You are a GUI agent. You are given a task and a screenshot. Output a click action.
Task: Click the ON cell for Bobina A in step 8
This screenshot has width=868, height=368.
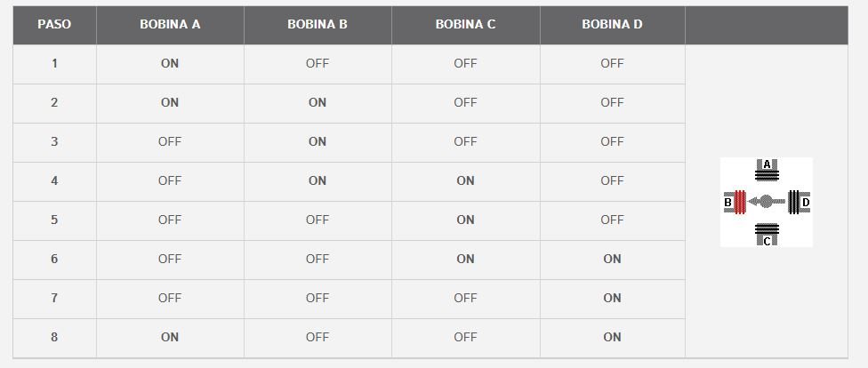170,337
